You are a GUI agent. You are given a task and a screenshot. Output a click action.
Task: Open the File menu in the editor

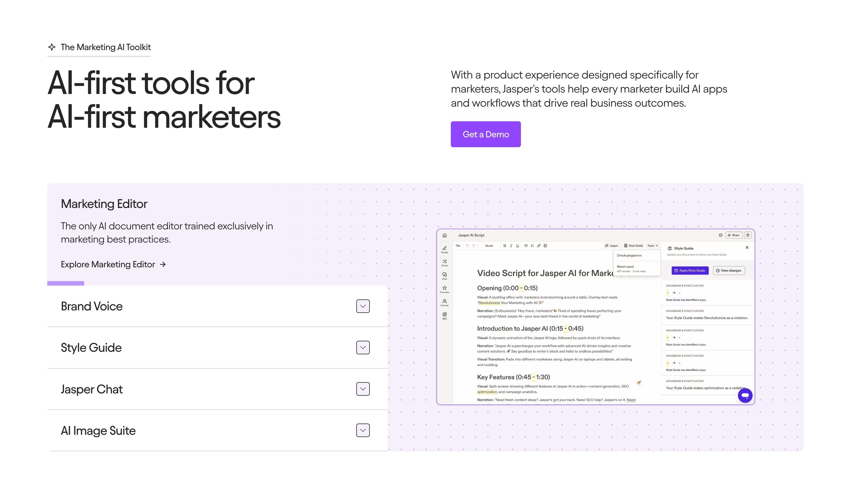(458, 246)
